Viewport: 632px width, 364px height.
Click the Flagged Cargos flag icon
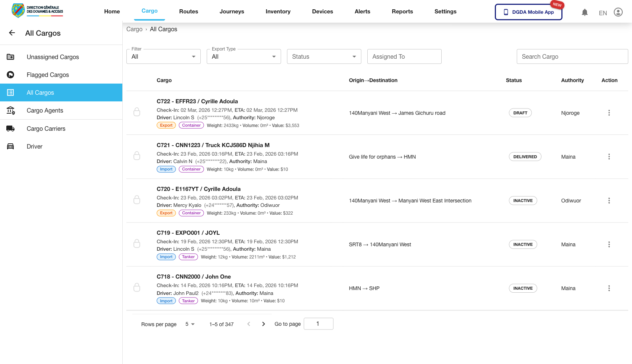[x=10, y=75]
